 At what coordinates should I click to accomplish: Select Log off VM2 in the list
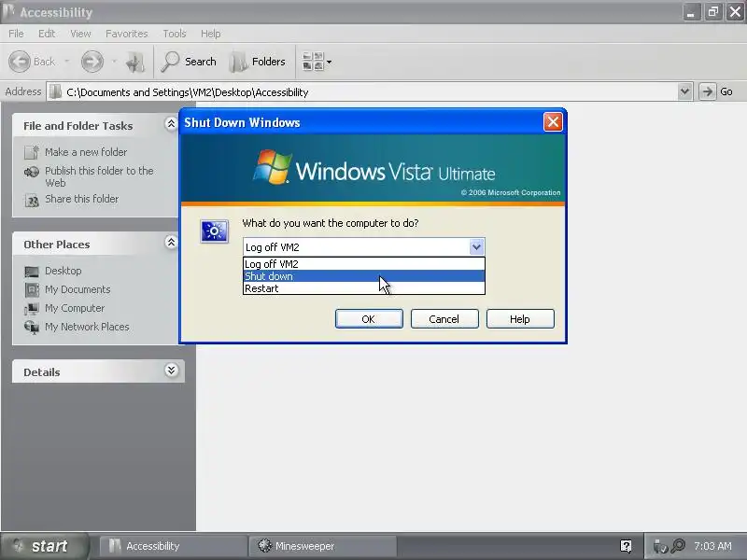pos(364,264)
